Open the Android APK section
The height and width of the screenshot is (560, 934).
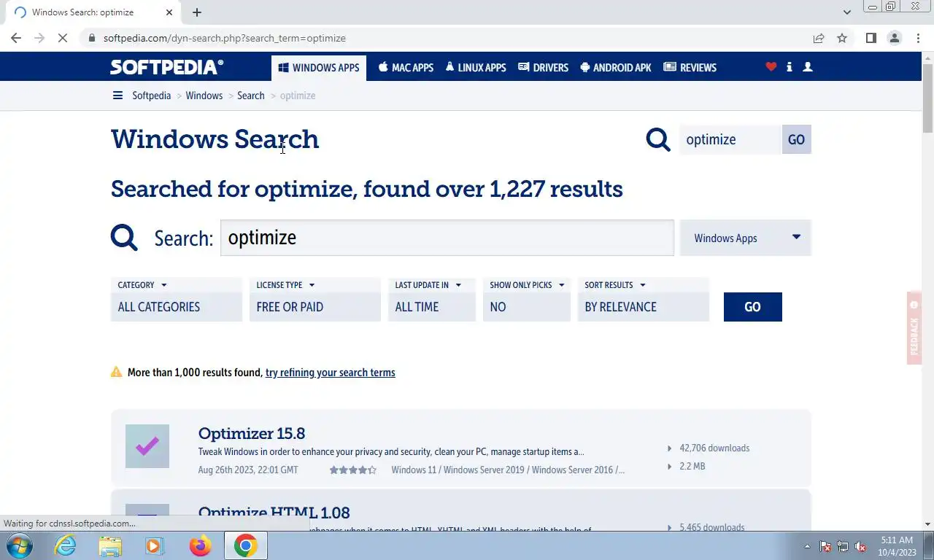616,68
